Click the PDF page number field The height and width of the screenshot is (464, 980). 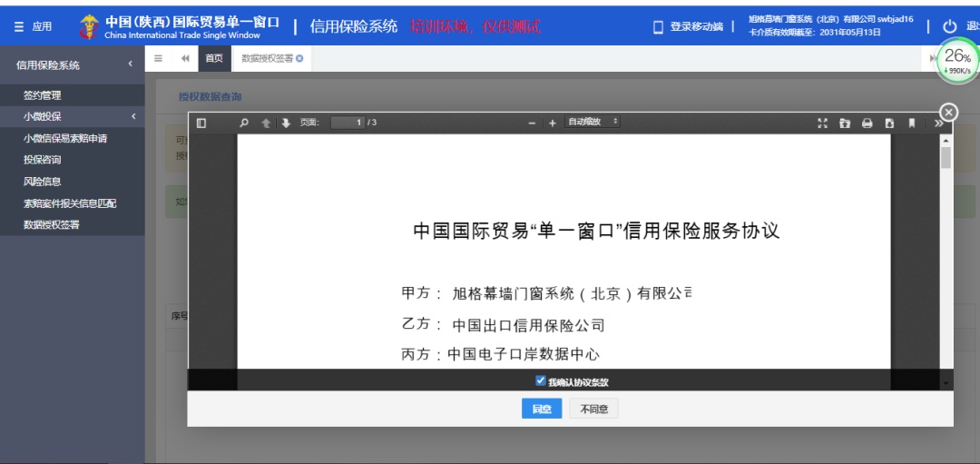[348, 123]
